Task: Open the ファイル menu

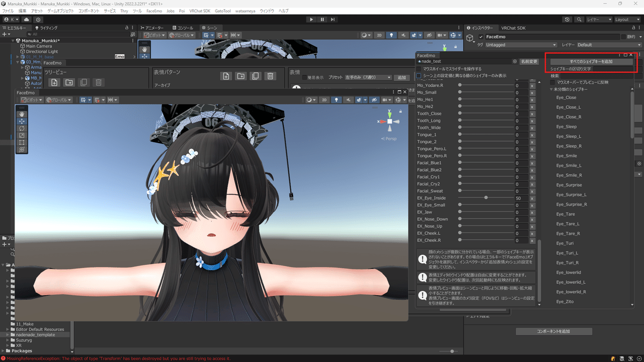Action: 8,11
